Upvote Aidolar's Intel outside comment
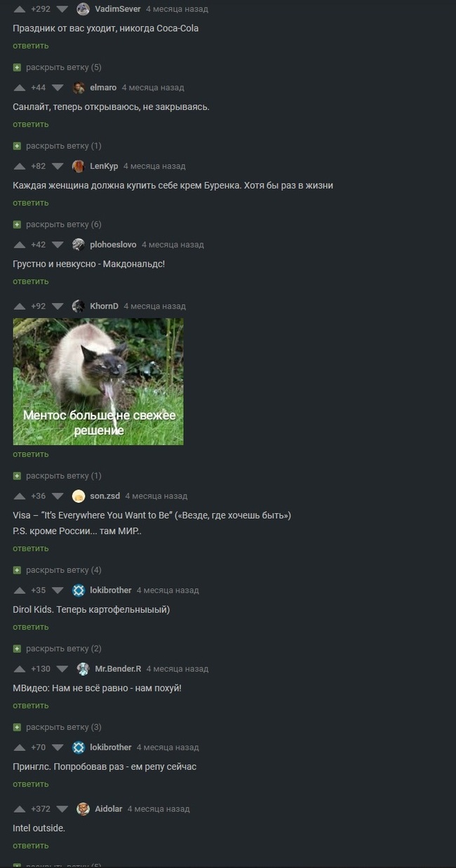Screen dimensions: 456x868 tap(19, 809)
